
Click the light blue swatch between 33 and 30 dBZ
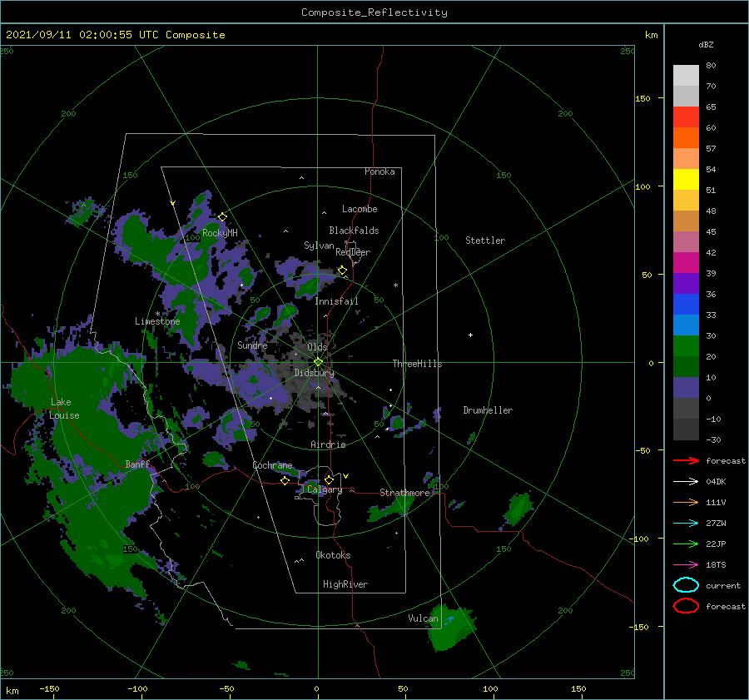686,325
